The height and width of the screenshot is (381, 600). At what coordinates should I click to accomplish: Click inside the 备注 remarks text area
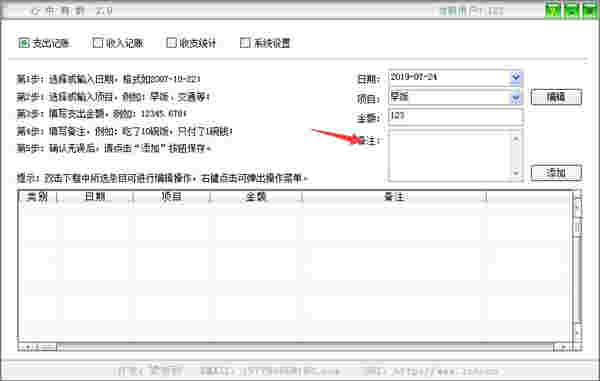[x=450, y=155]
